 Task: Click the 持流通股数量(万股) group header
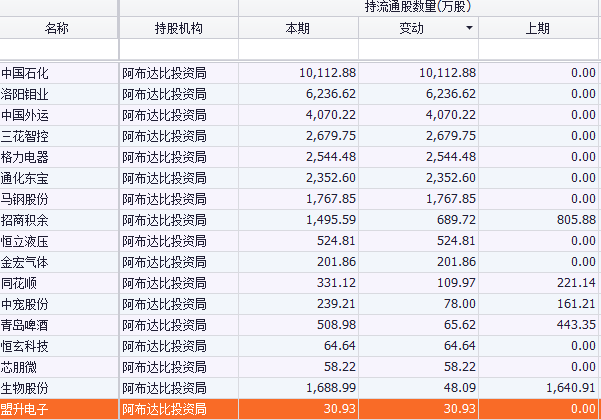418,7
